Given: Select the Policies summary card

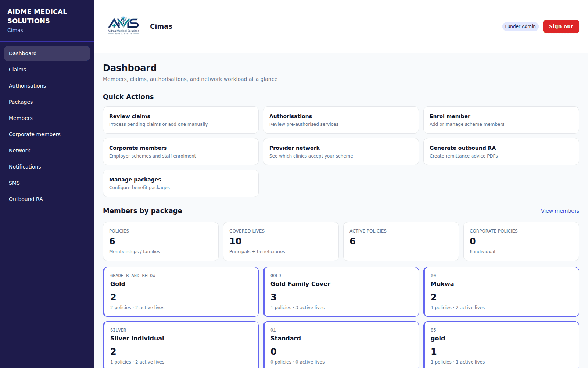Looking at the screenshot, I should (x=161, y=241).
